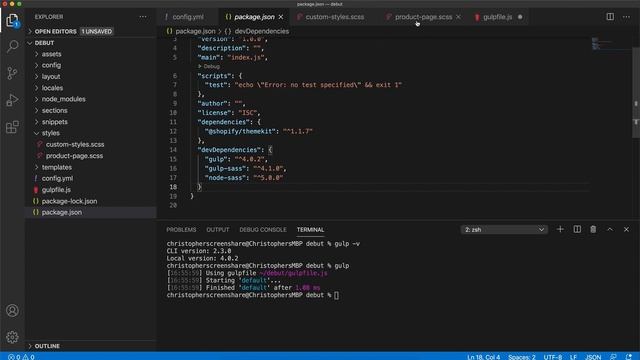Open the Source Control view icon
The width and height of the screenshot is (640, 360).
click(x=12, y=73)
